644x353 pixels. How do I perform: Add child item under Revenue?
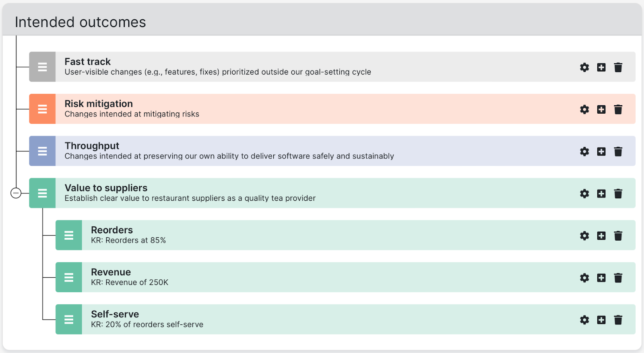click(x=601, y=278)
